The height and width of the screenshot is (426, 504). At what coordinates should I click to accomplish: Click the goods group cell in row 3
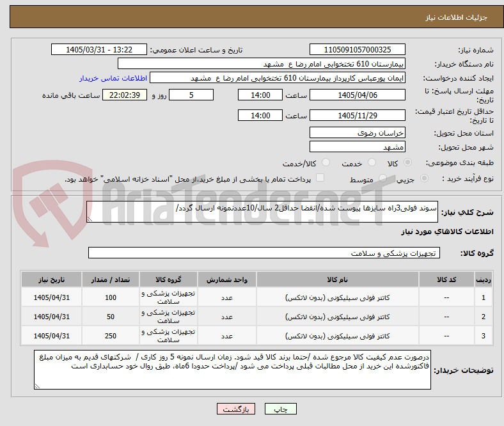[168, 336]
